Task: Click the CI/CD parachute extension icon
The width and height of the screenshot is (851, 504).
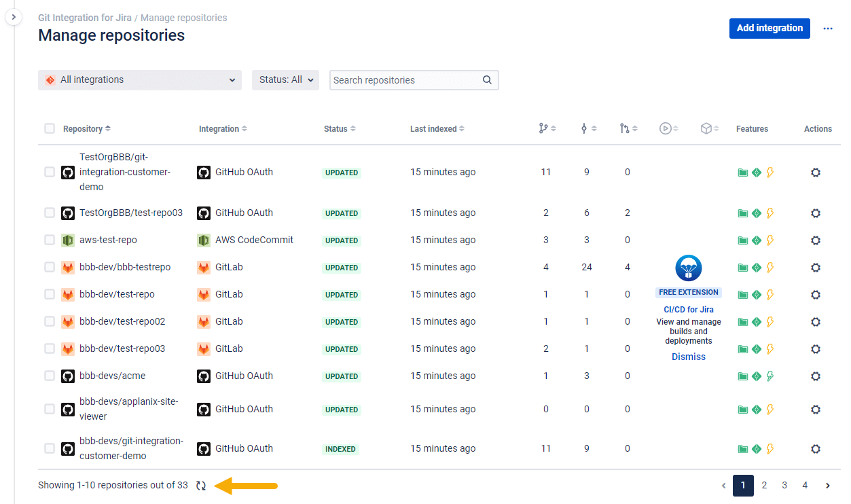Action: (689, 268)
